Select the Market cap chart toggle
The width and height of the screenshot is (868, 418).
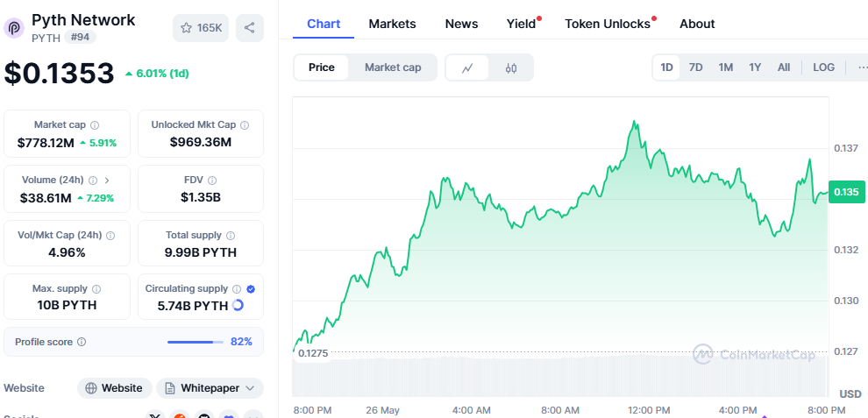(x=393, y=67)
